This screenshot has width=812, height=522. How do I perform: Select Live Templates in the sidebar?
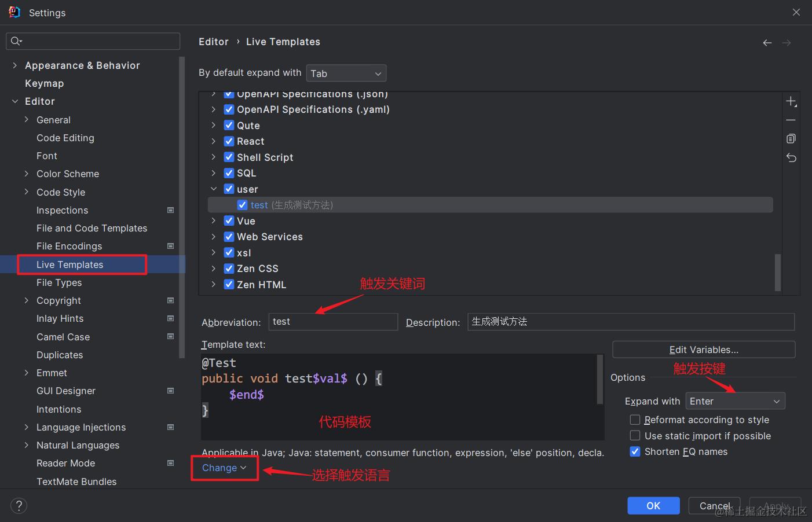[x=70, y=264]
